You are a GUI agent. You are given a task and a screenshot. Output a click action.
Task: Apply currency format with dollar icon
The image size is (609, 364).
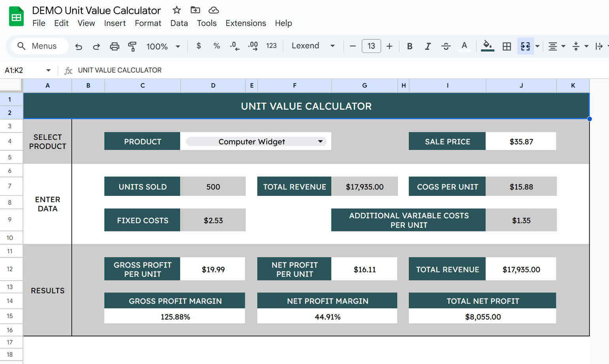[198, 46]
